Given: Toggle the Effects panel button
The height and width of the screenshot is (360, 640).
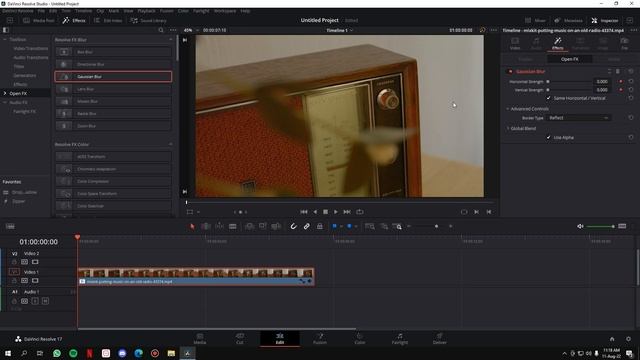Looking at the screenshot, I should coord(74,20).
